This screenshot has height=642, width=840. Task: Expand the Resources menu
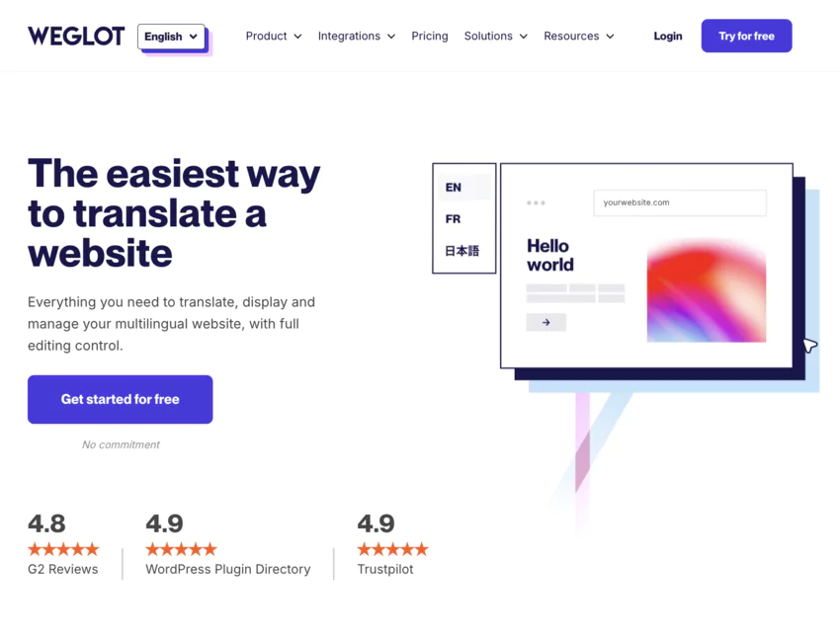[578, 36]
